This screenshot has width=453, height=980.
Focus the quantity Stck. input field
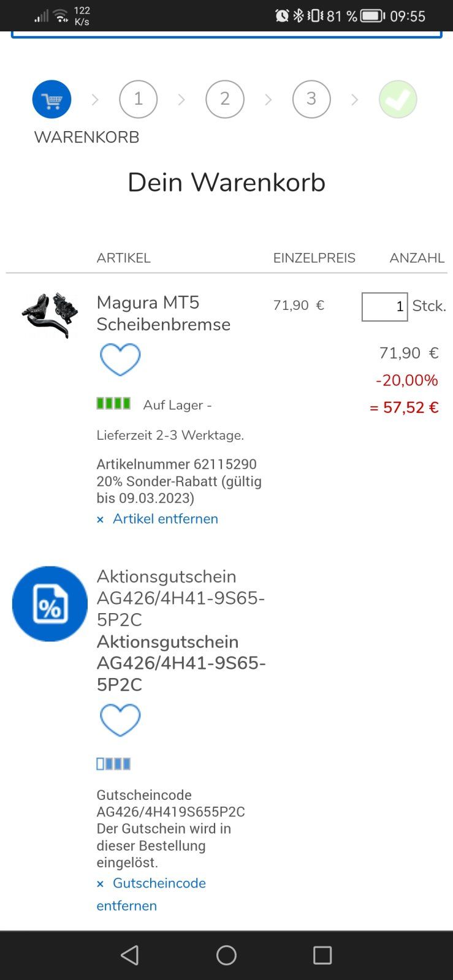point(384,306)
